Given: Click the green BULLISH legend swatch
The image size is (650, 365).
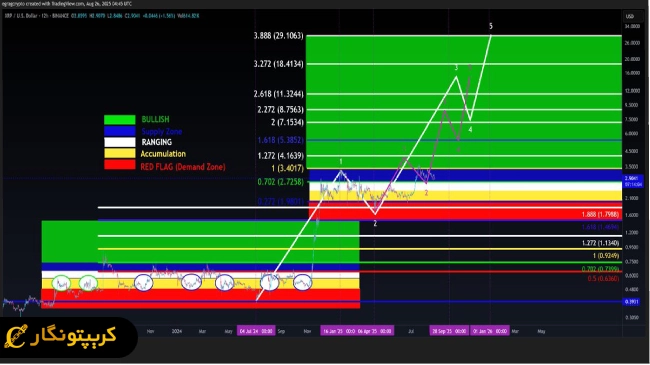Looking at the screenshot, I should pos(119,119).
